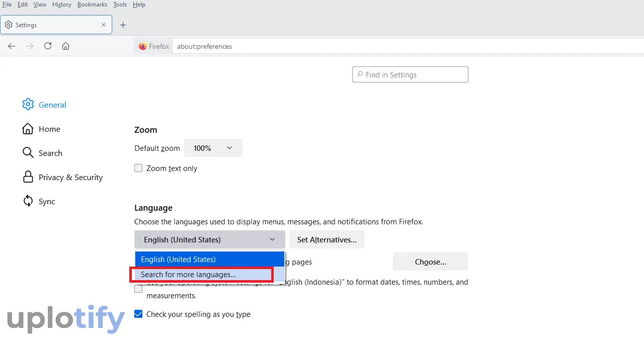Screen dimensions: 644x341
Task: Uncheck Check your spelling as you type
Action: [x=138, y=314]
